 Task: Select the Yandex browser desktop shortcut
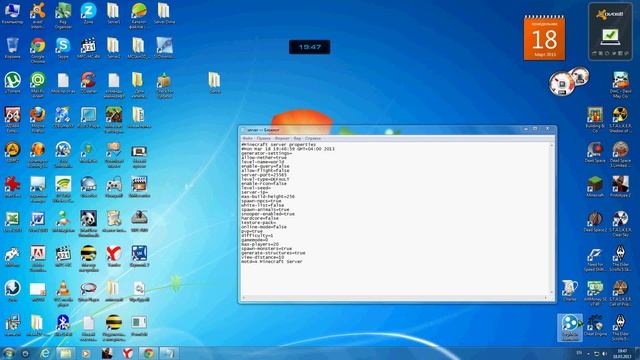(113, 256)
